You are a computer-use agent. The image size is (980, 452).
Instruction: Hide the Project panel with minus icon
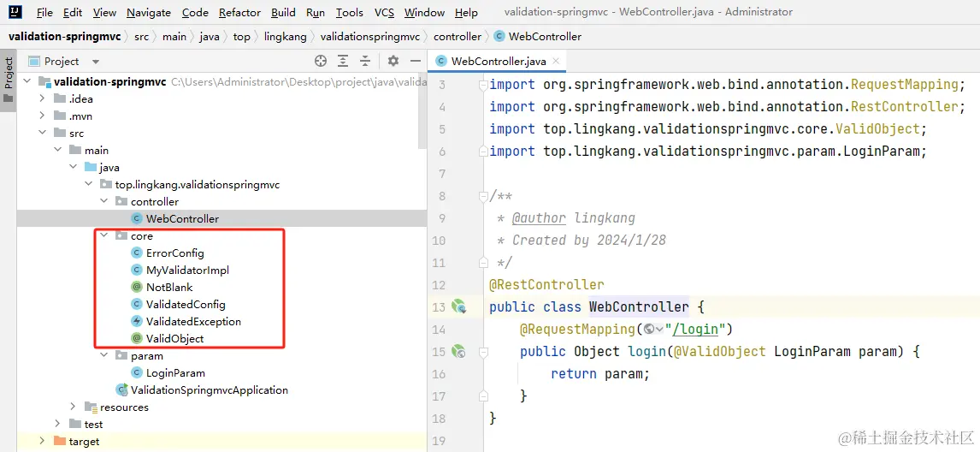pyautogui.click(x=415, y=61)
